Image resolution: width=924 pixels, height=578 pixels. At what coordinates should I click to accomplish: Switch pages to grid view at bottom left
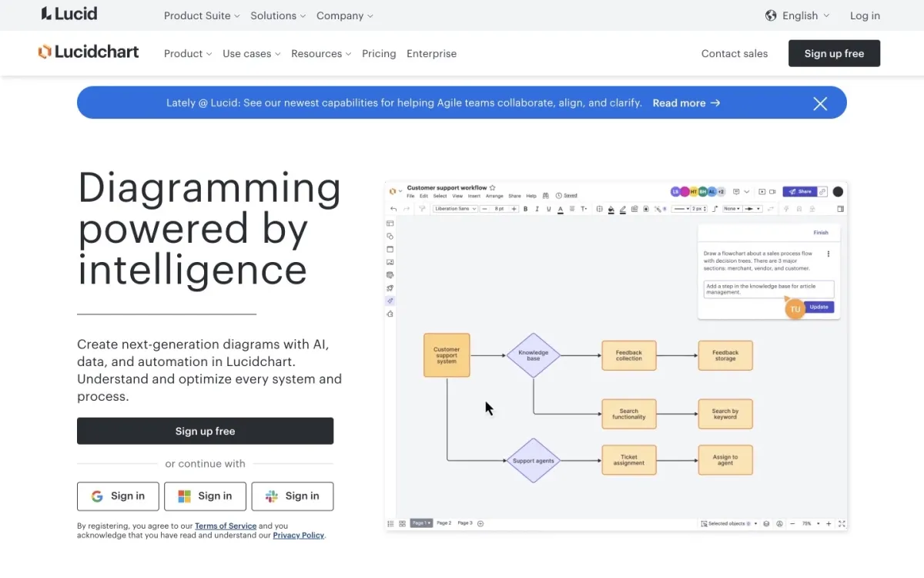coord(403,523)
